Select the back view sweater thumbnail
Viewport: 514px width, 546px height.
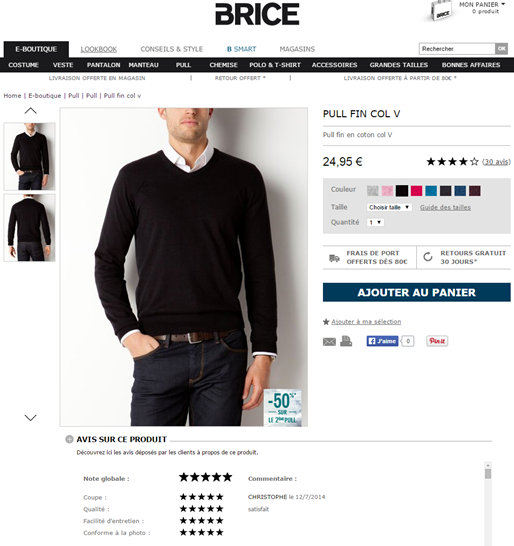[30, 228]
